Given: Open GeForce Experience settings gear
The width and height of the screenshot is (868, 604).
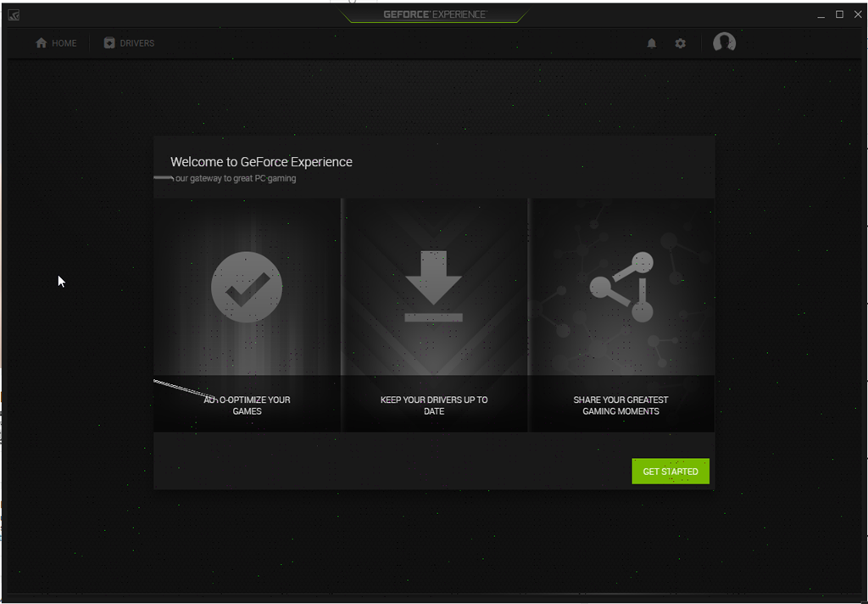Looking at the screenshot, I should tap(680, 42).
